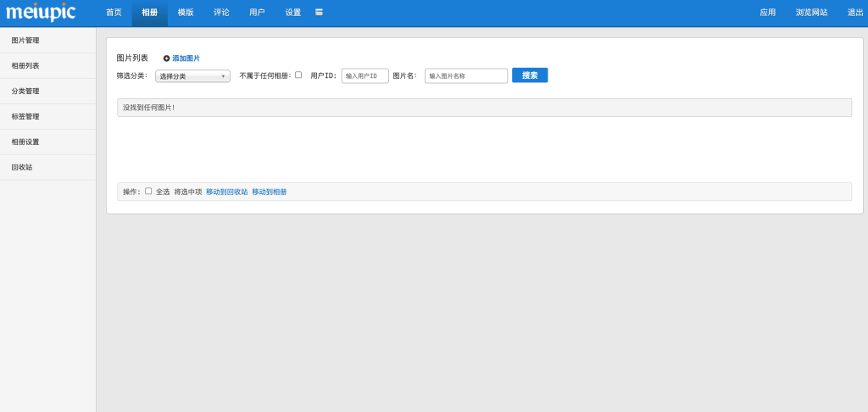Click the 应用 link in the header
The width and height of the screenshot is (868, 412).
pyautogui.click(x=768, y=13)
